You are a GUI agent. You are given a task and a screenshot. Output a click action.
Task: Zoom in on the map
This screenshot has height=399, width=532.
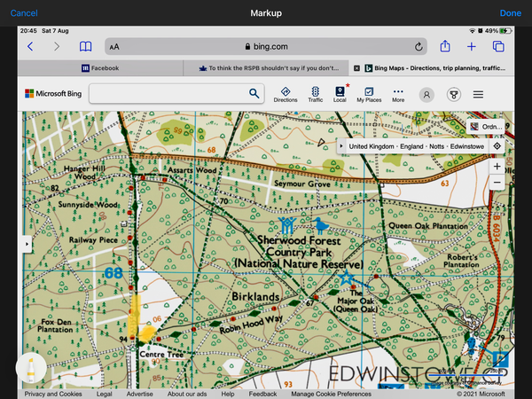(497, 167)
